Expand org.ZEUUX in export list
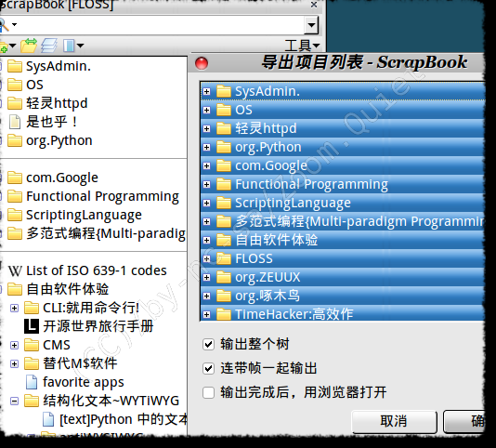Screen dimensions: 496x448 pos(207,277)
